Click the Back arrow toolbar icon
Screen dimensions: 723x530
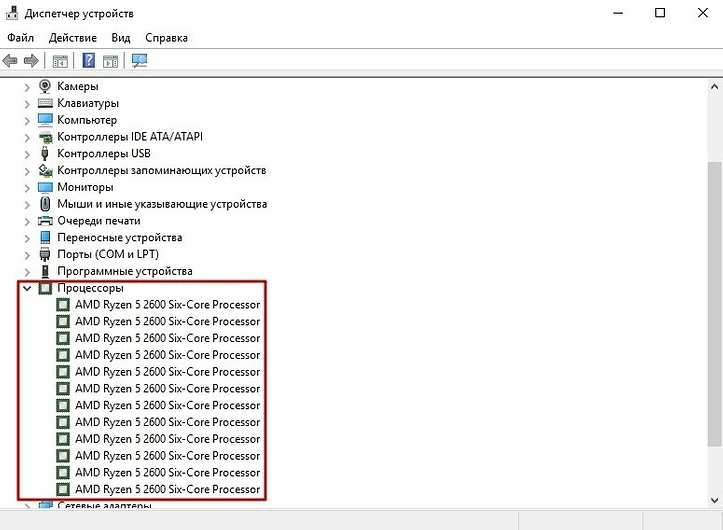[11, 61]
